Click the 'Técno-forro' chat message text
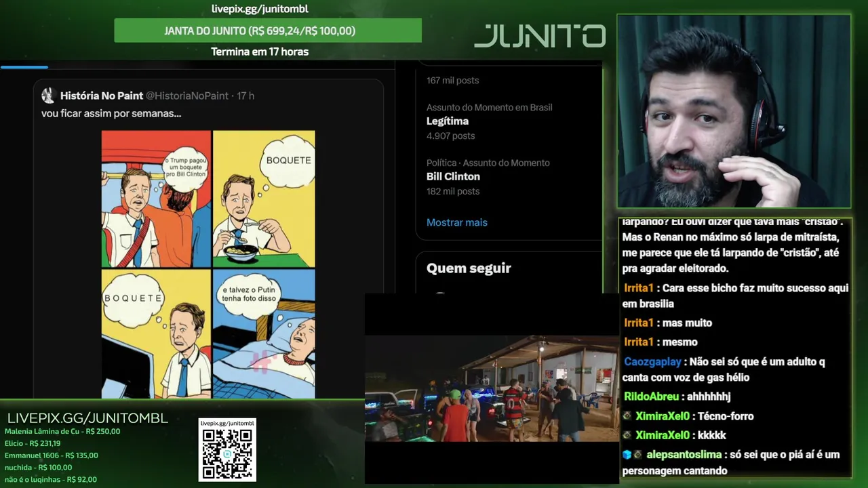The height and width of the screenshot is (488, 868). [x=726, y=416]
